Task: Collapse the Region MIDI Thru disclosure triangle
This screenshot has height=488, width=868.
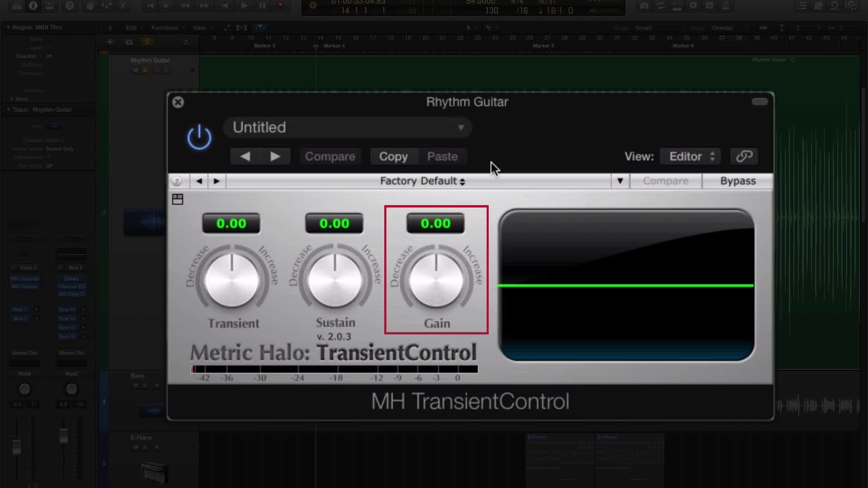Action: (8, 27)
